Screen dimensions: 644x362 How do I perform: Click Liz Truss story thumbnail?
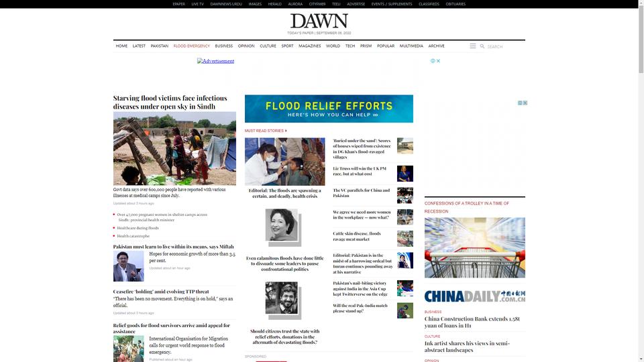405,174
